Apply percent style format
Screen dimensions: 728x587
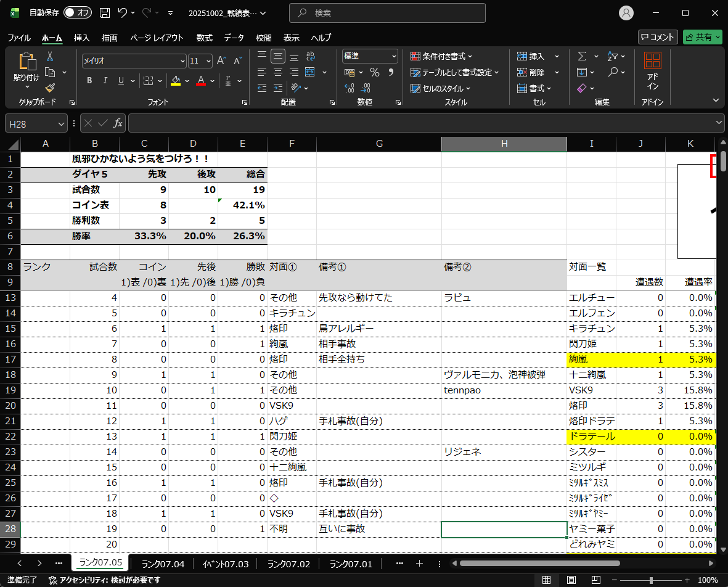point(375,72)
